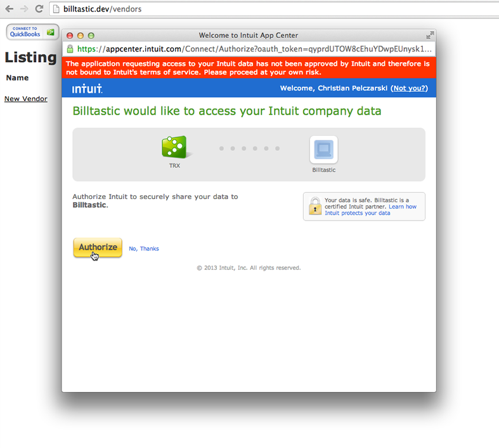Open the New Vendor link
The height and width of the screenshot is (448, 499).
coord(26,99)
